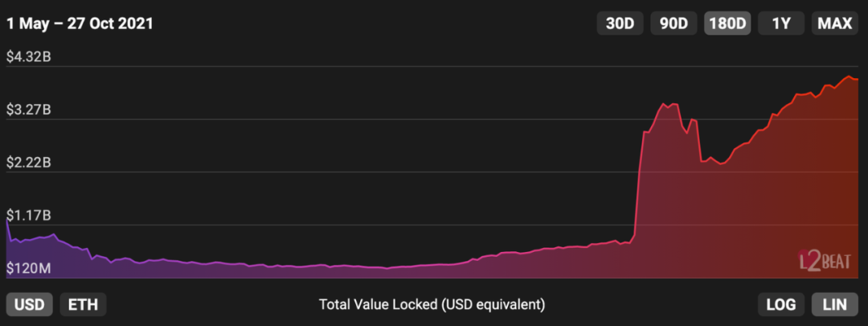
Task: Click the $4.32B axis label
Action: pos(29,56)
